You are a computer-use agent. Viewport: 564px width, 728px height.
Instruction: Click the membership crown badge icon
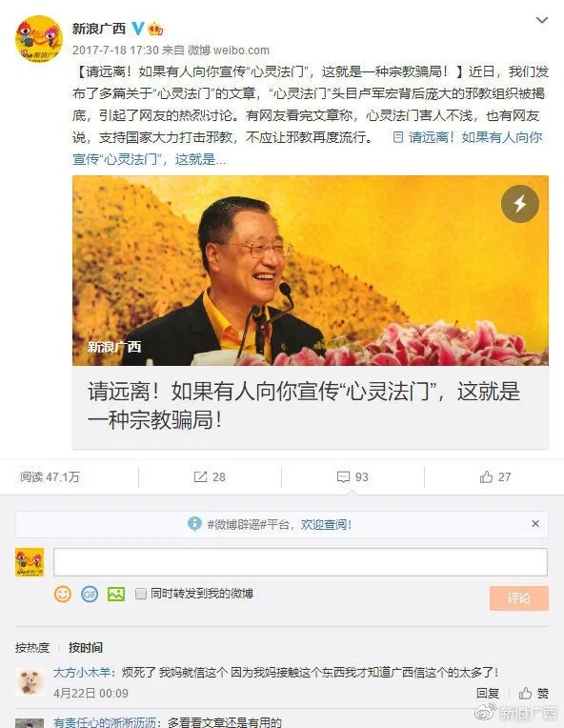coord(155,29)
